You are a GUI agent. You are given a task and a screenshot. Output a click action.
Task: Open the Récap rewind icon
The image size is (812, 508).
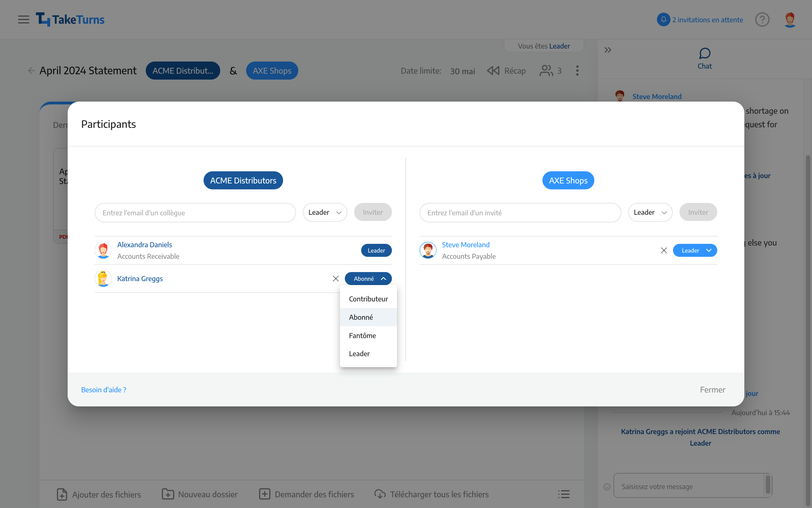tap(493, 71)
